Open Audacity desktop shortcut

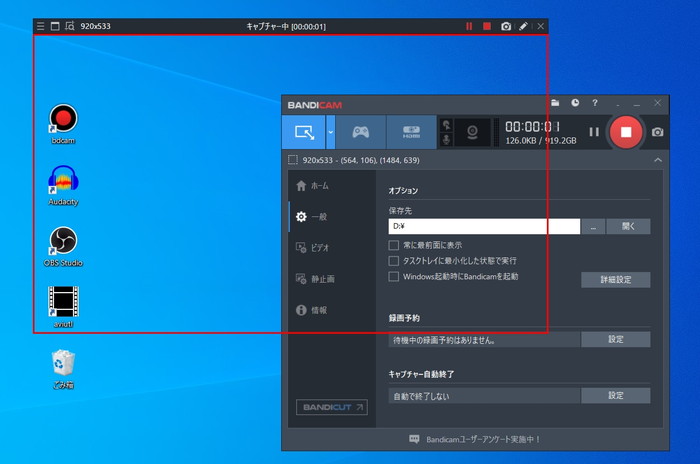point(63,185)
